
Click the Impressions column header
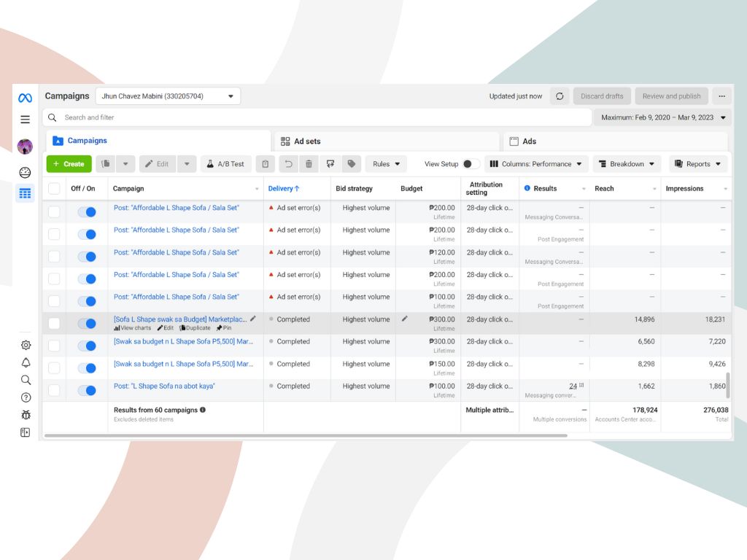(684, 189)
